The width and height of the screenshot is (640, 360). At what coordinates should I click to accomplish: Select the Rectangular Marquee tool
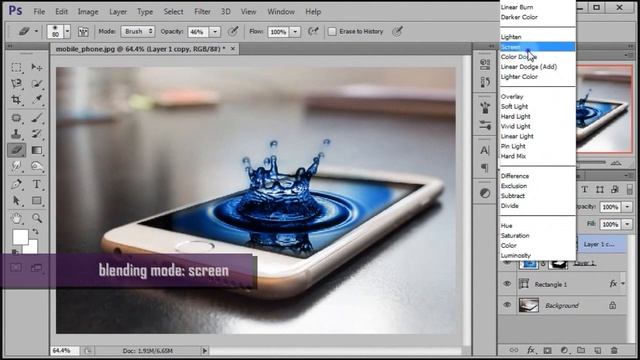(16, 67)
